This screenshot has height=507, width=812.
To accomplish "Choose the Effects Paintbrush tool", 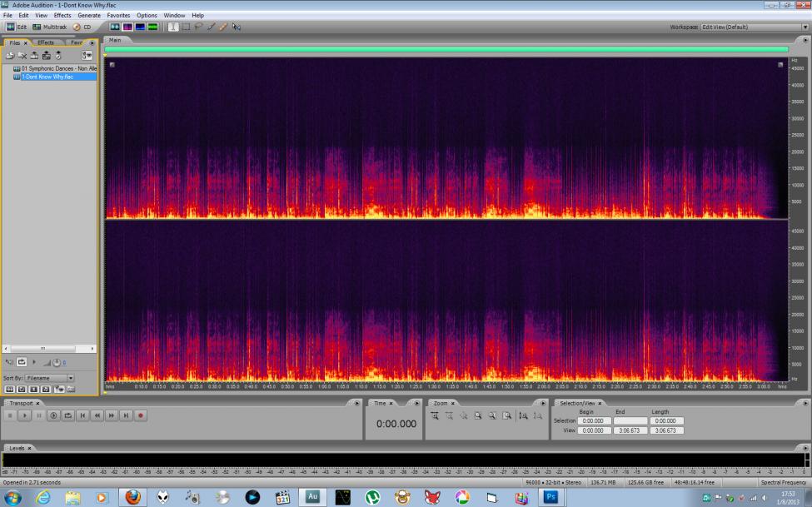I will pos(211,27).
